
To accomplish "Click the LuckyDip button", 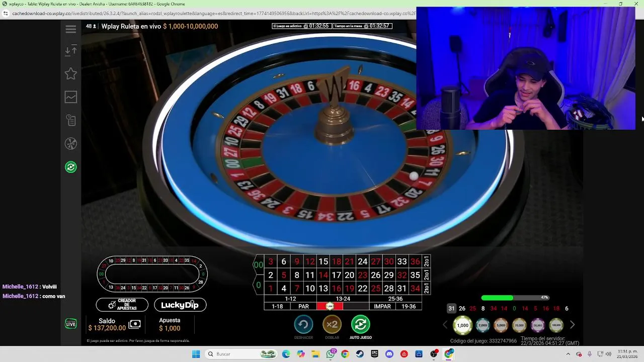I will coord(180,305).
